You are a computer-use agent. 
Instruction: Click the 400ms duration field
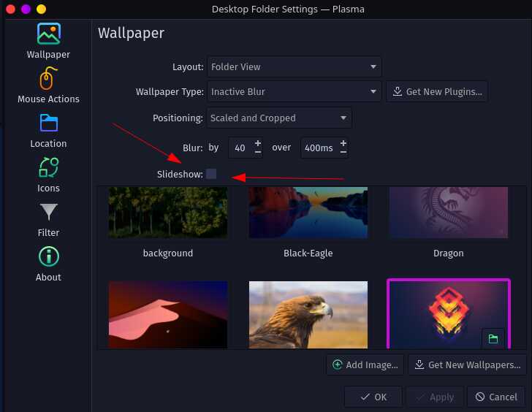coord(319,148)
